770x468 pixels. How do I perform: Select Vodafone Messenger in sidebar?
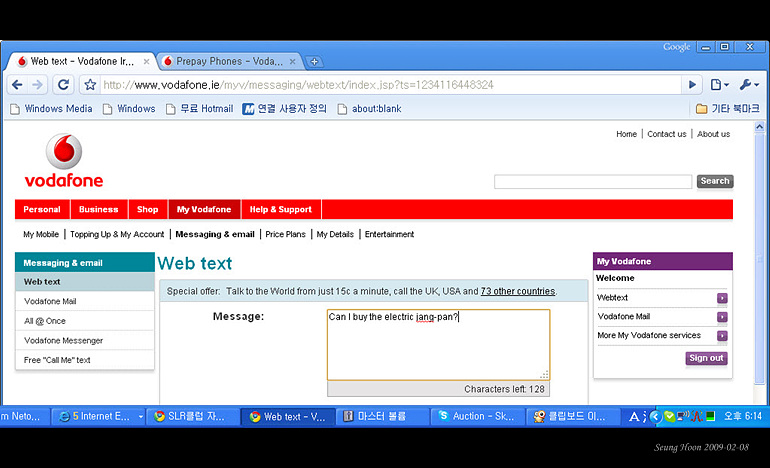pos(85,340)
